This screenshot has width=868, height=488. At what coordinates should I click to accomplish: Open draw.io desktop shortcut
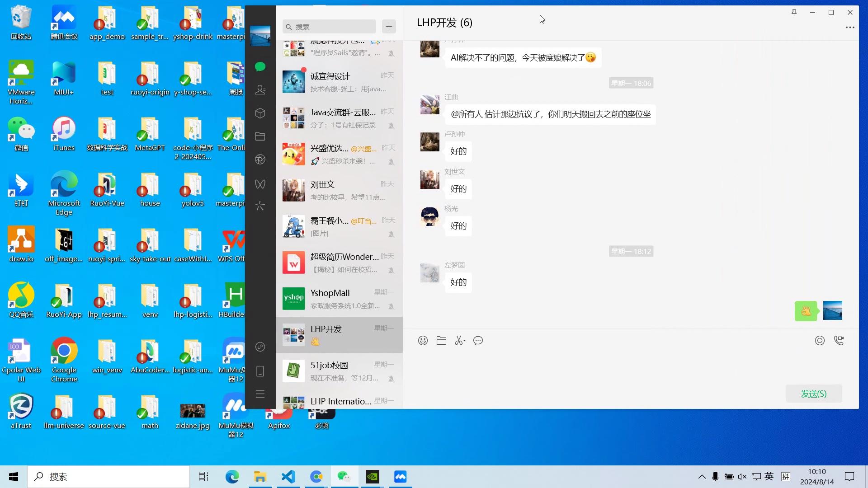21,245
